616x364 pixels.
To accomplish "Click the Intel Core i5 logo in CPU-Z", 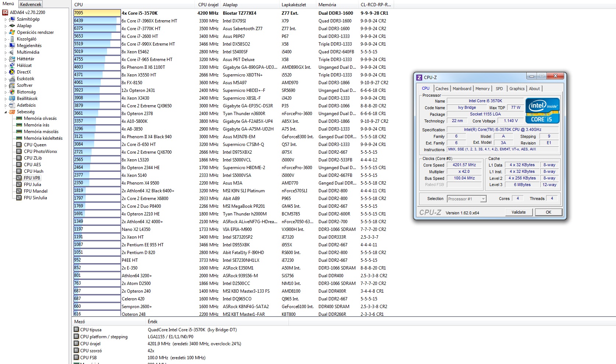I will (x=542, y=111).
